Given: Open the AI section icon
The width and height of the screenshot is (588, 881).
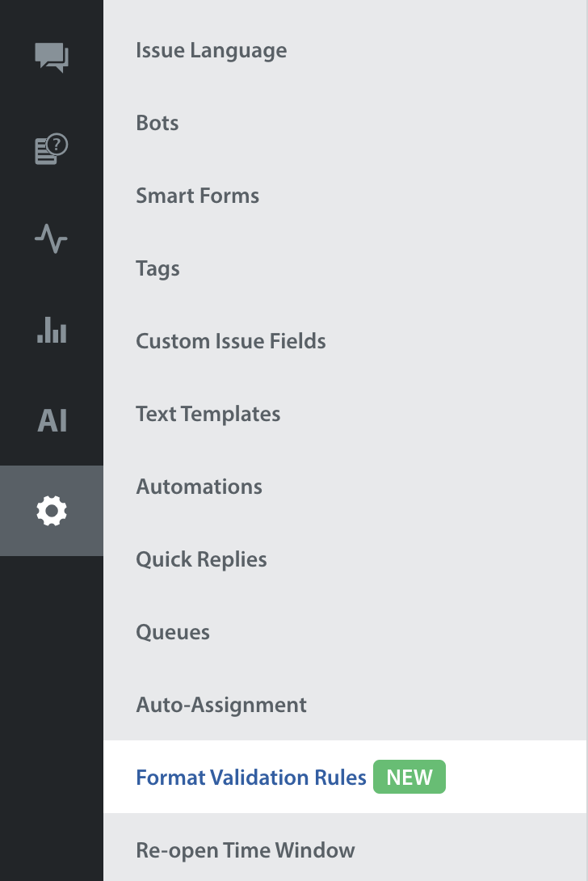Looking at the screenshot, I should coord(52,421).
